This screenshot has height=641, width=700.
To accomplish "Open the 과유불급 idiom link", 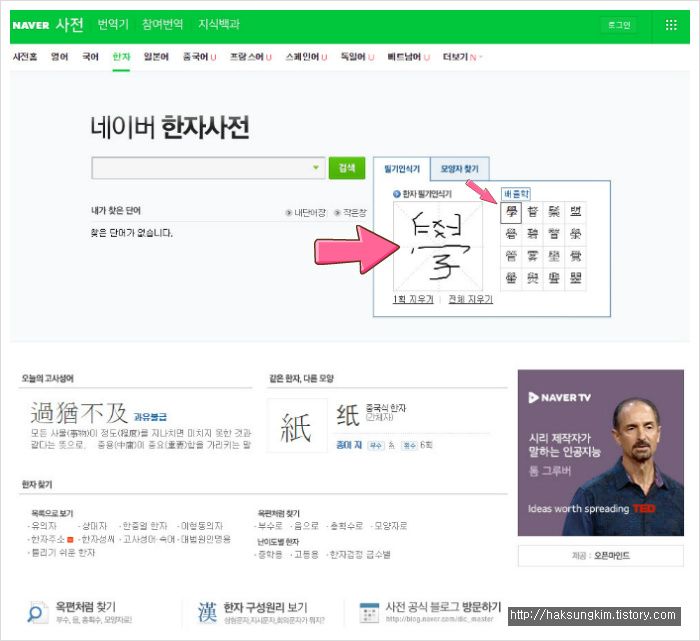I will point(150,417).
